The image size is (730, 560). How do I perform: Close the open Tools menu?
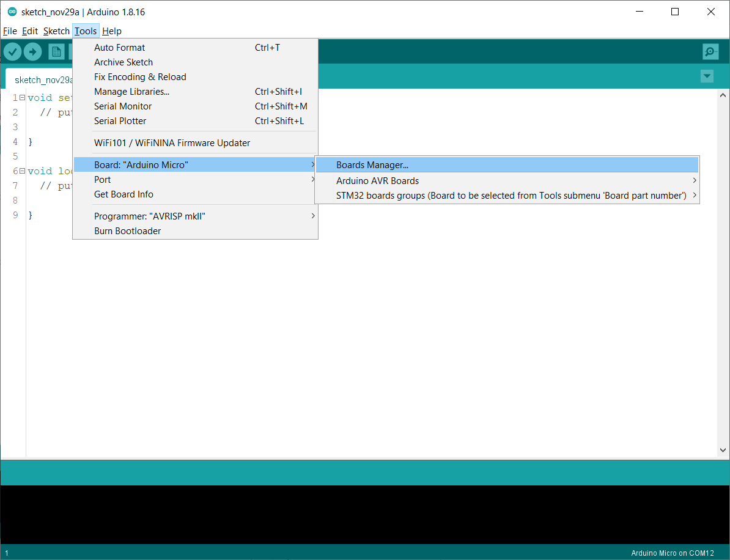[x=86, y=31]
